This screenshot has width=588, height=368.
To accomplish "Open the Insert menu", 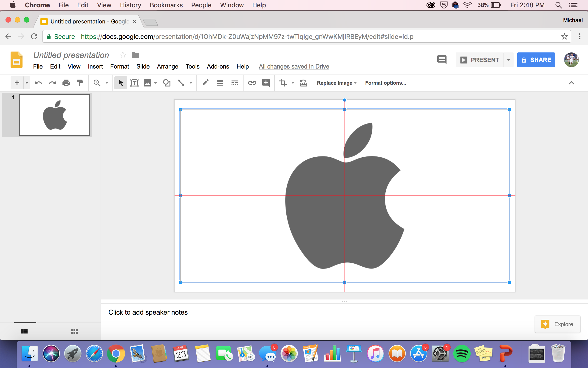I will point(95,66).
